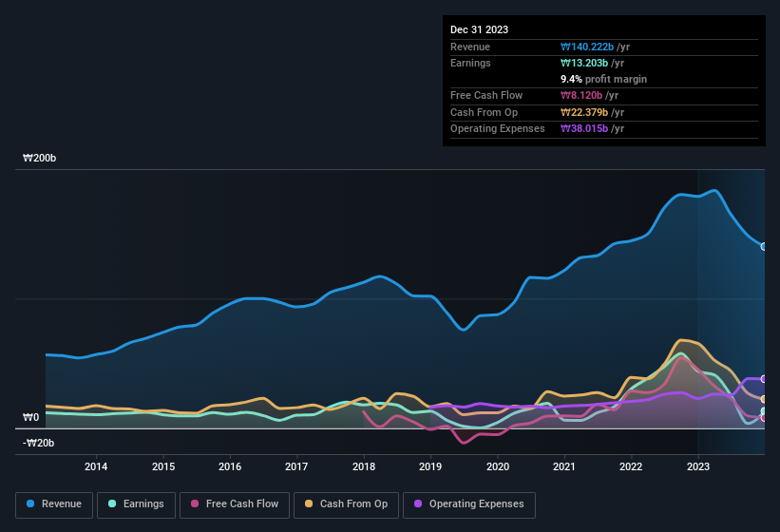Click the teal Earnings end-point marker
The image size is (780, 532).
764,411
